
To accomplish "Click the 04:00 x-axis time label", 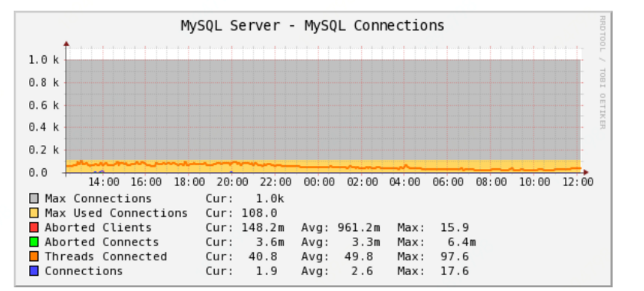I will point(404,182).
